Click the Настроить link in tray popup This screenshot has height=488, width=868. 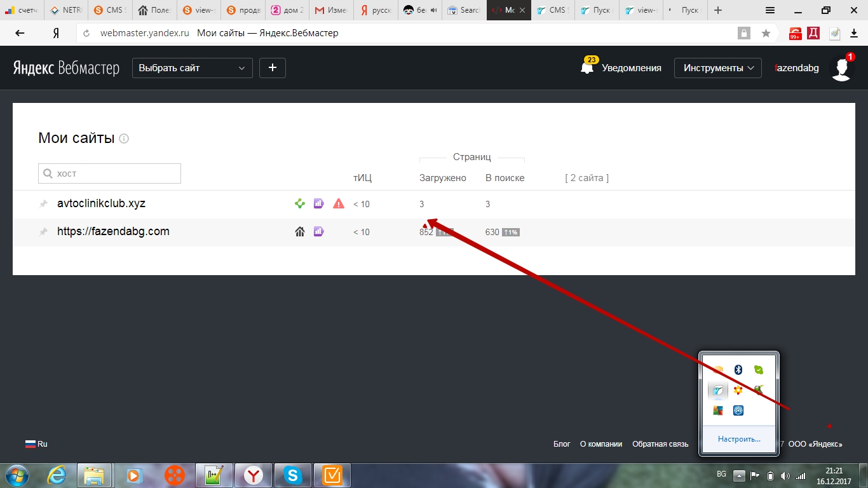point(739,439)
